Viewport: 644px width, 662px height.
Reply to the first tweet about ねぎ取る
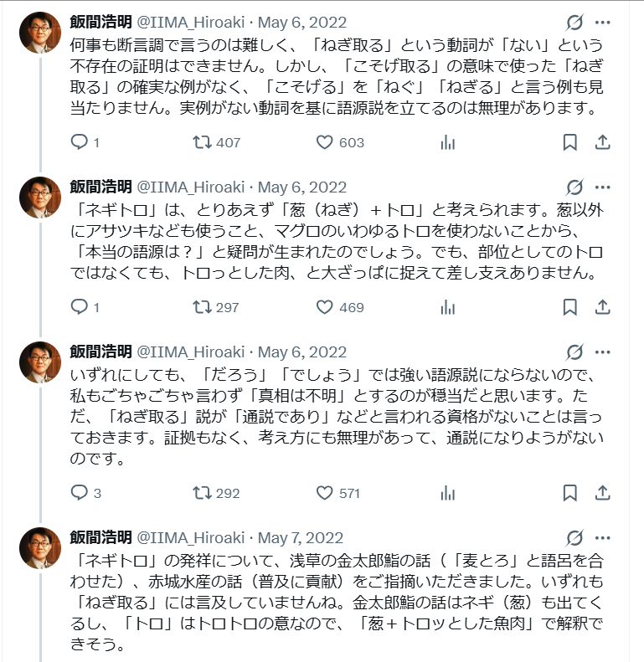80,142
